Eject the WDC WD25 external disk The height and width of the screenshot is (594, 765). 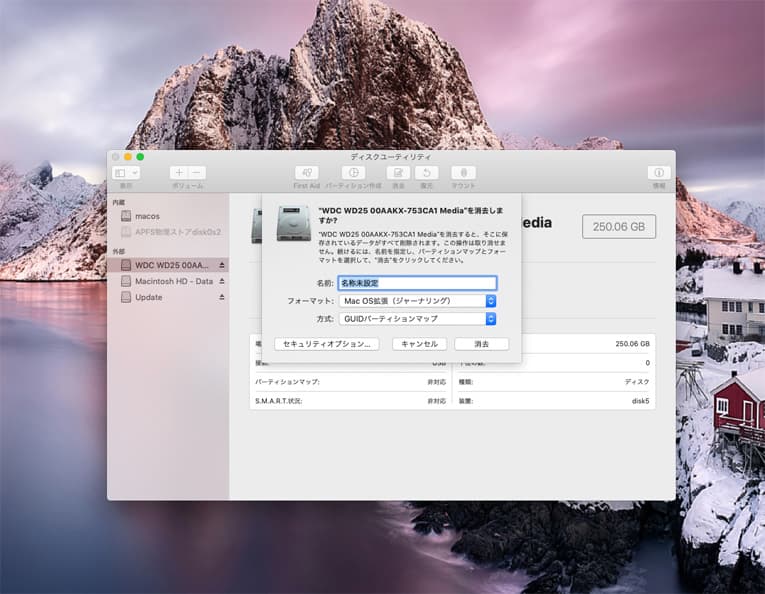click(221, 265)
